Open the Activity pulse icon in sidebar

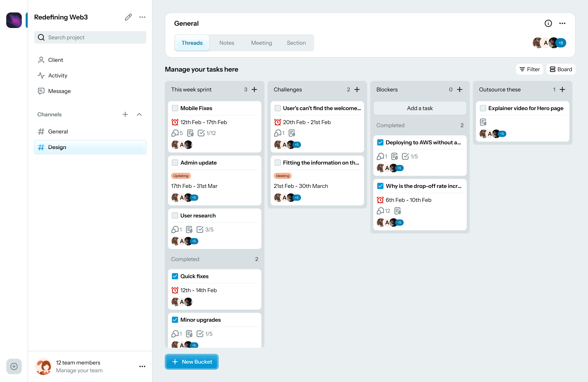point(41,75)
